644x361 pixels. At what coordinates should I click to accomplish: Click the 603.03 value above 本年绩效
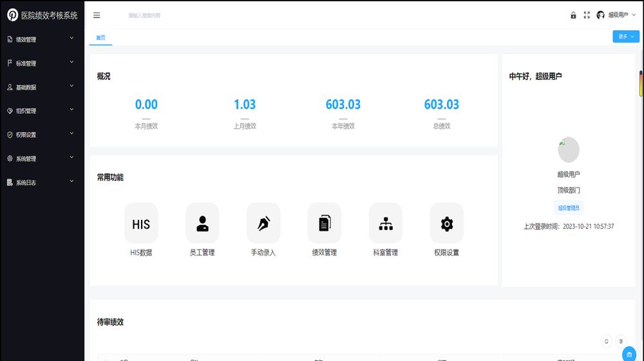pos(343,104)
